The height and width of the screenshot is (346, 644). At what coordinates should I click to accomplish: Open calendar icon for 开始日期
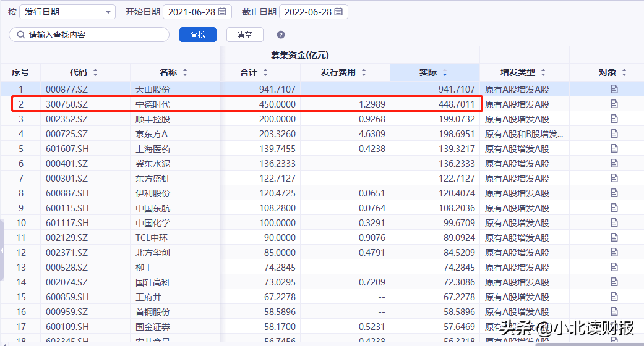point(222,12)
